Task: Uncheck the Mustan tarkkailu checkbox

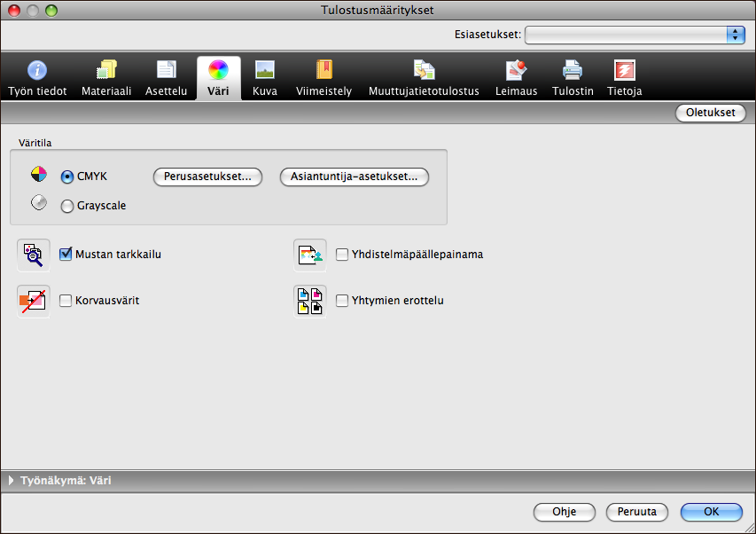Action: click(66, 254)
